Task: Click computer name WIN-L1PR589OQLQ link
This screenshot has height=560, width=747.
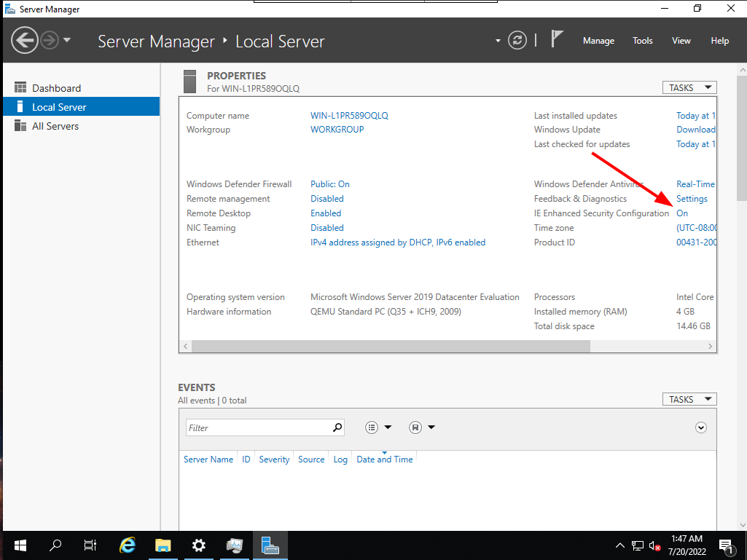Action: point(349,116)
